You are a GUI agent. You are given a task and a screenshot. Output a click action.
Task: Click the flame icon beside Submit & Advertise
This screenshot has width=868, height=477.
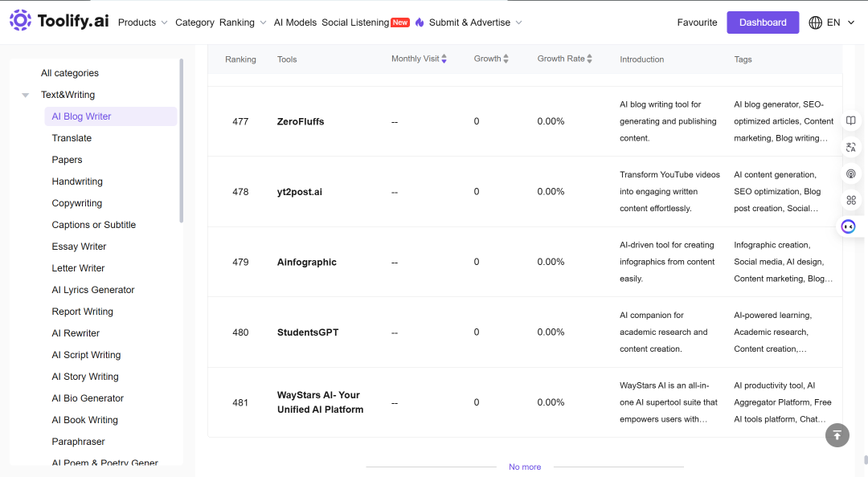pos(420,22)
